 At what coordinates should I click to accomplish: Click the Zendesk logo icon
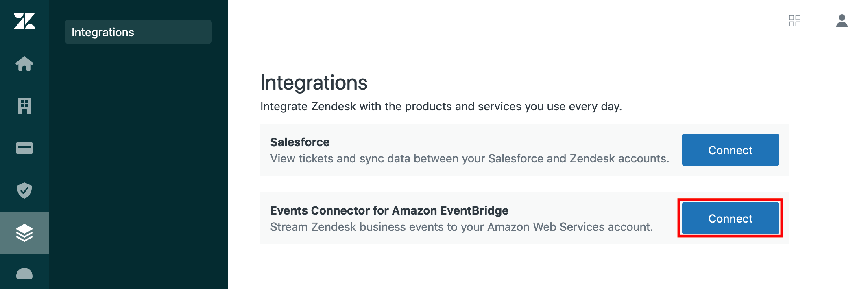[24, 21]
